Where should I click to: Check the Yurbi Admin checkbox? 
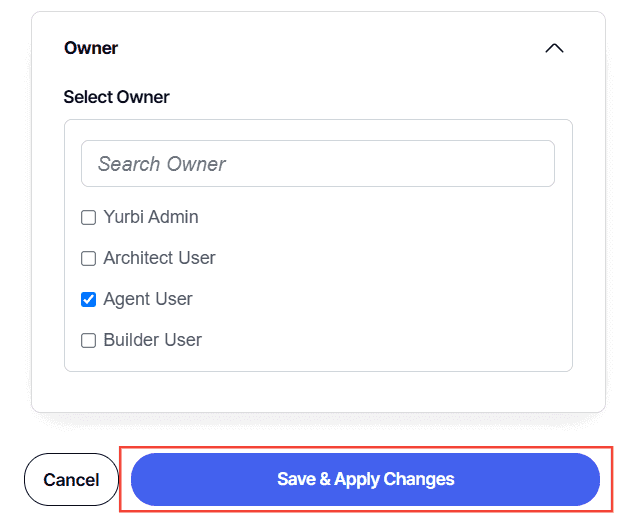[89, 217]
